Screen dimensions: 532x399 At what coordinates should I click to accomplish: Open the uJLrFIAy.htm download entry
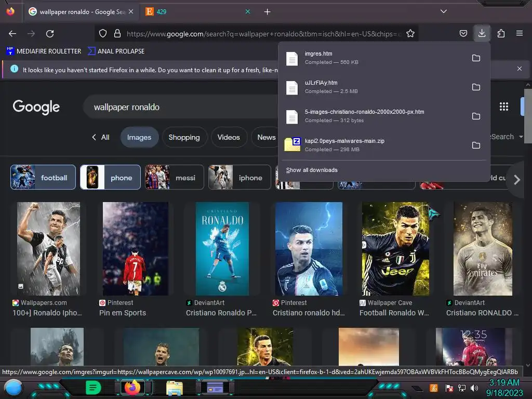point(373,87)
